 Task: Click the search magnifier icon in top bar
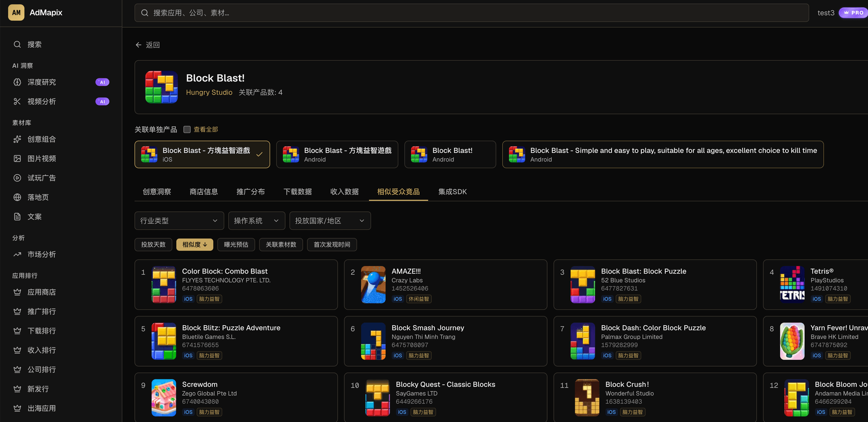145,13
